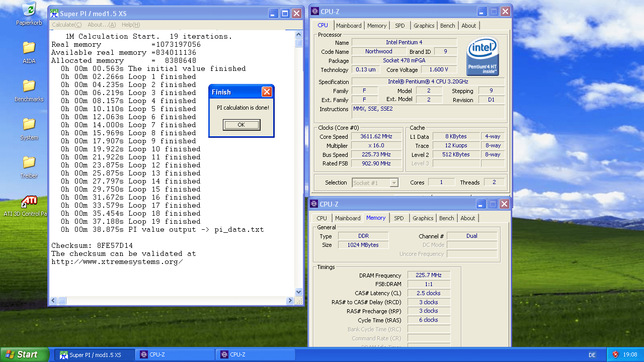
Task: Click the Intel Pentium 4 HT logo
Action: [x=482, y=56]
